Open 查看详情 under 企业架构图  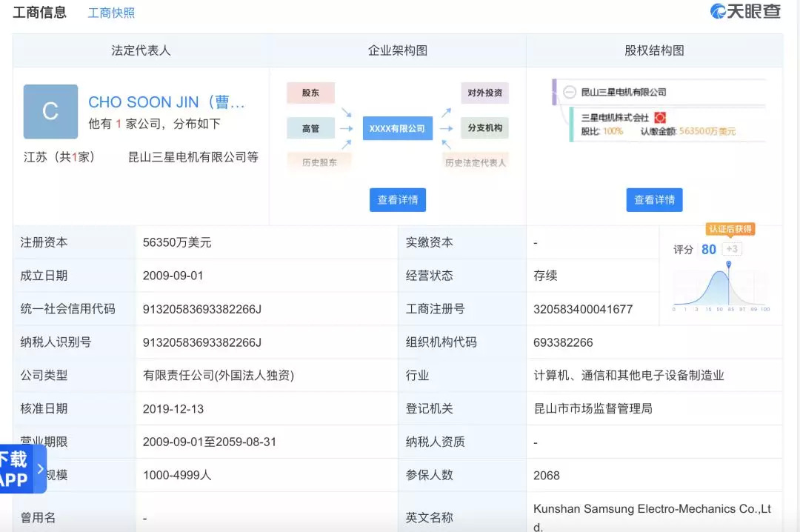click(x=398, y=200)
